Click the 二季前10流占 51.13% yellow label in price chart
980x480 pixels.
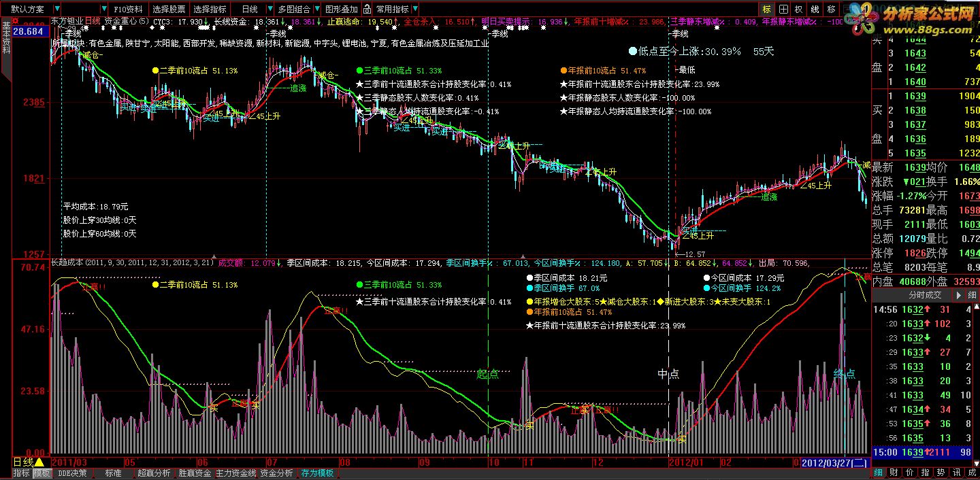tap(195, 70)
